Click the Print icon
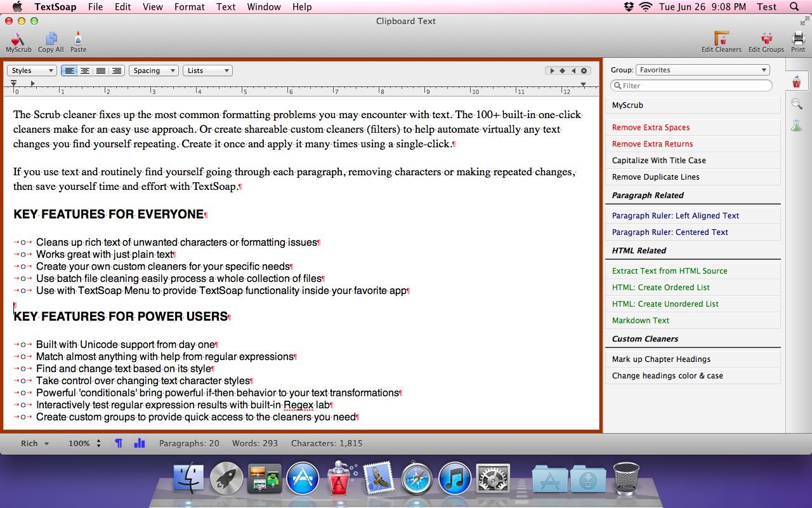This screenshot has width=812, height=508. [797, 40]
